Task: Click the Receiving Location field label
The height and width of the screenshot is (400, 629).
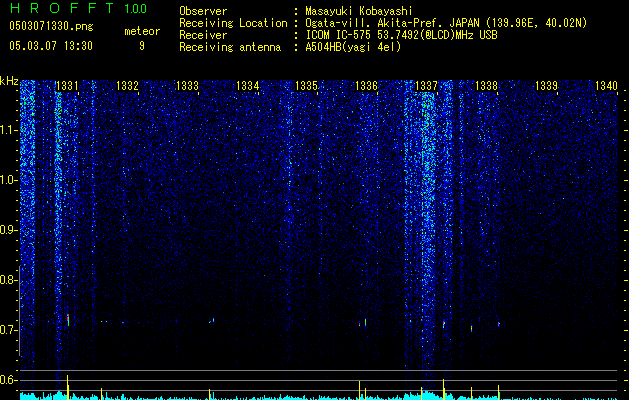Action: click(233, 23)
